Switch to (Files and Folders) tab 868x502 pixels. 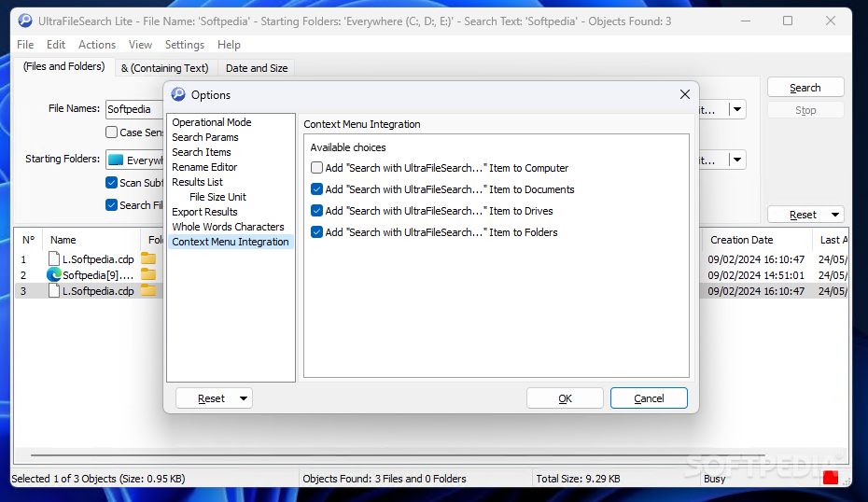pyautogui.click(x=63, y=66)
